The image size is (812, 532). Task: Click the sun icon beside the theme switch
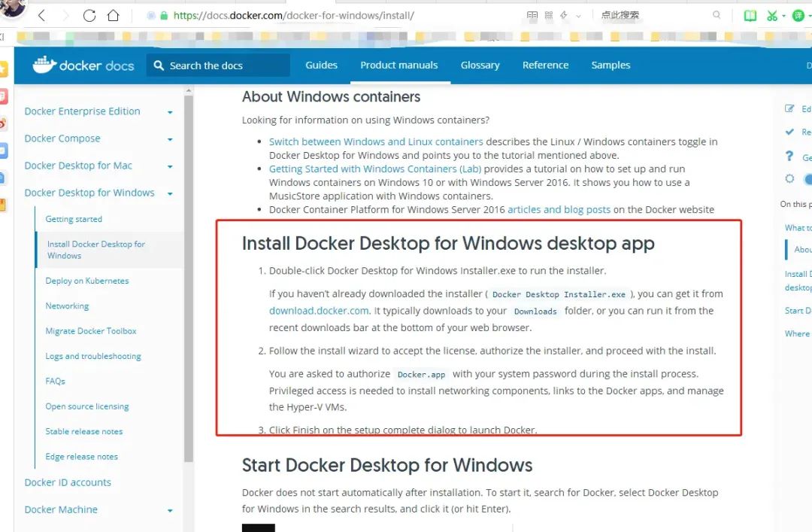click(x=789, y=179)
